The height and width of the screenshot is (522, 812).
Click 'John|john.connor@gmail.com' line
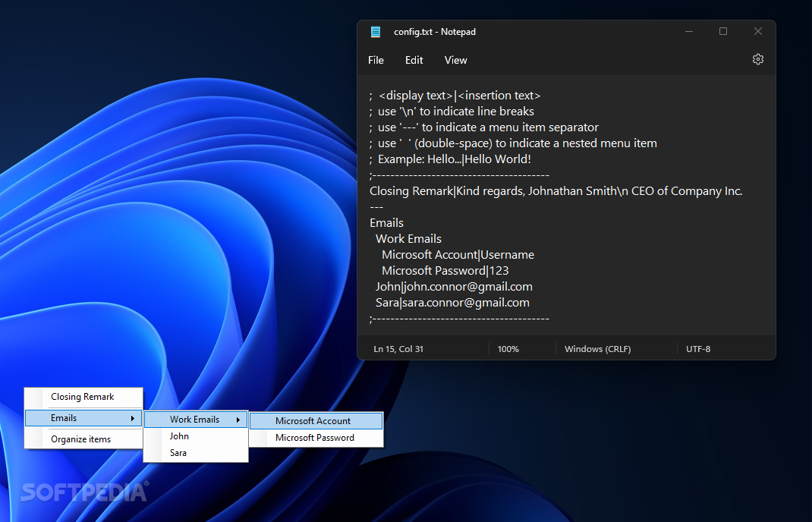point(454,287)
